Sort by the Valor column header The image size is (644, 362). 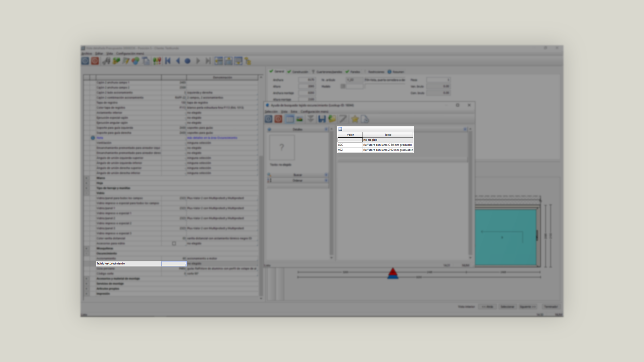350,135
